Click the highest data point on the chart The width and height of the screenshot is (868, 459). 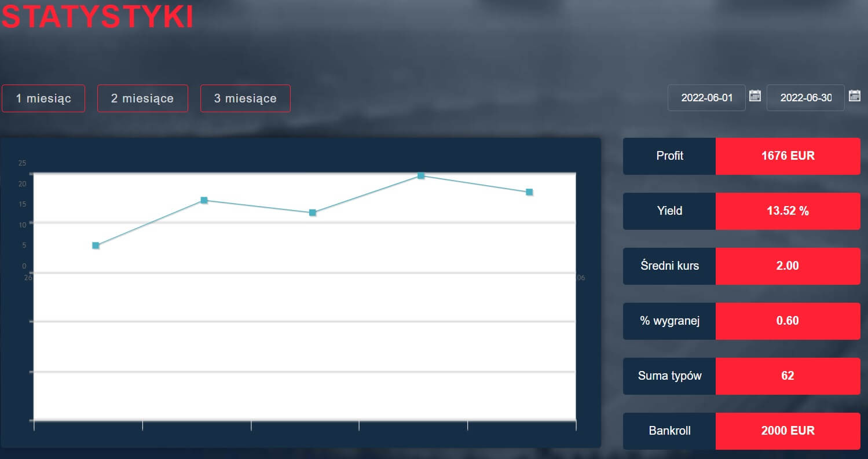tap(421, 175)
